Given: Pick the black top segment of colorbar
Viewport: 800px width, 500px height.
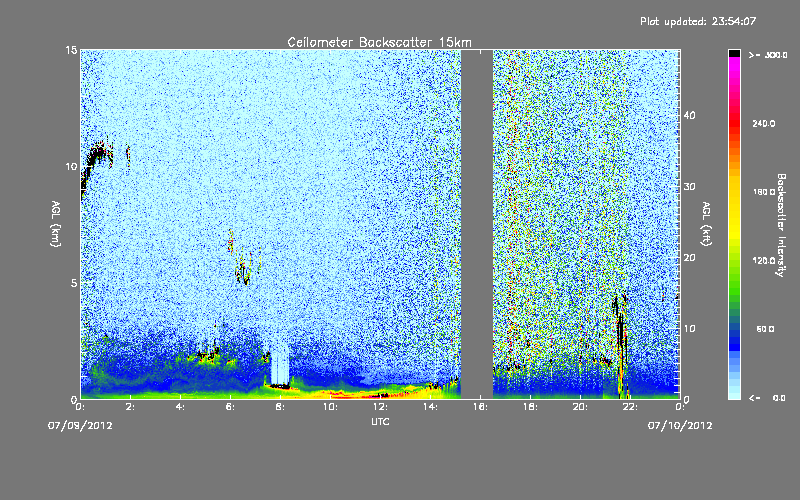Looking at the screenshot, I should pyautogui.click(x=734, y=53).
